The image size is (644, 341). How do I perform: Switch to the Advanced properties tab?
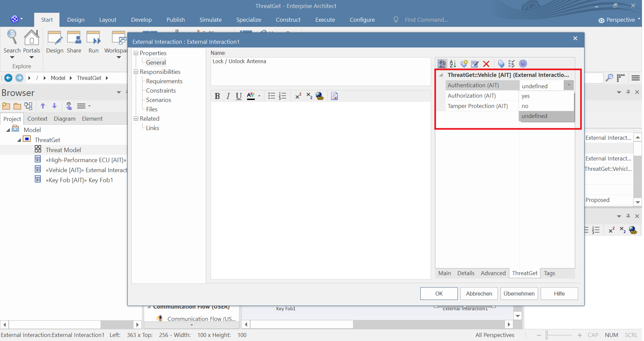point(493,273)
